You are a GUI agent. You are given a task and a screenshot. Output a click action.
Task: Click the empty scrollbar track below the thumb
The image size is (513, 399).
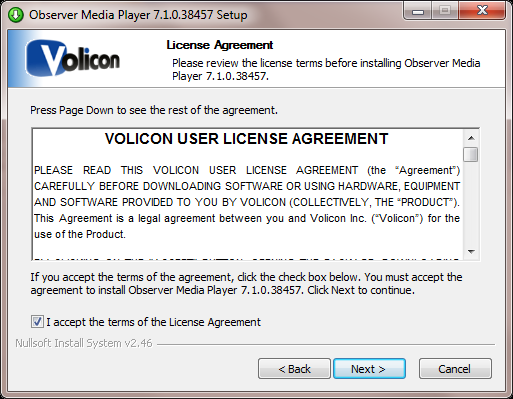[471, 203]
